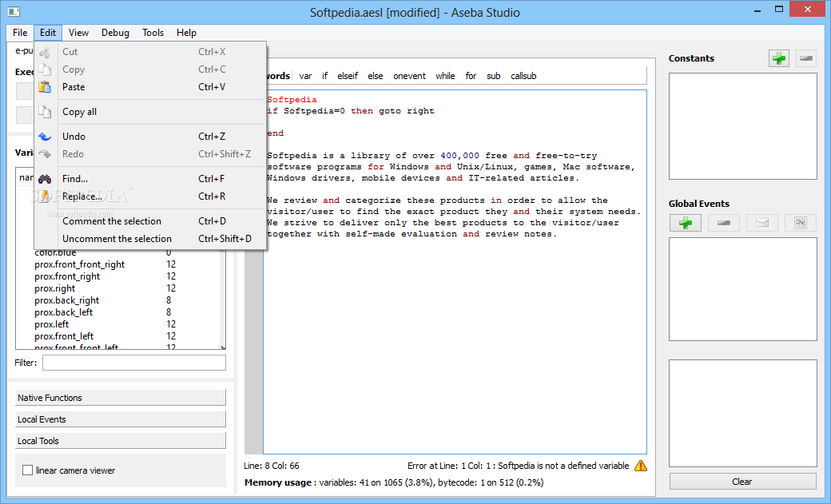Insert the 'if' keyword button
Screen dimensions: 831x504
pyautogui.click(x=325, y=76)
